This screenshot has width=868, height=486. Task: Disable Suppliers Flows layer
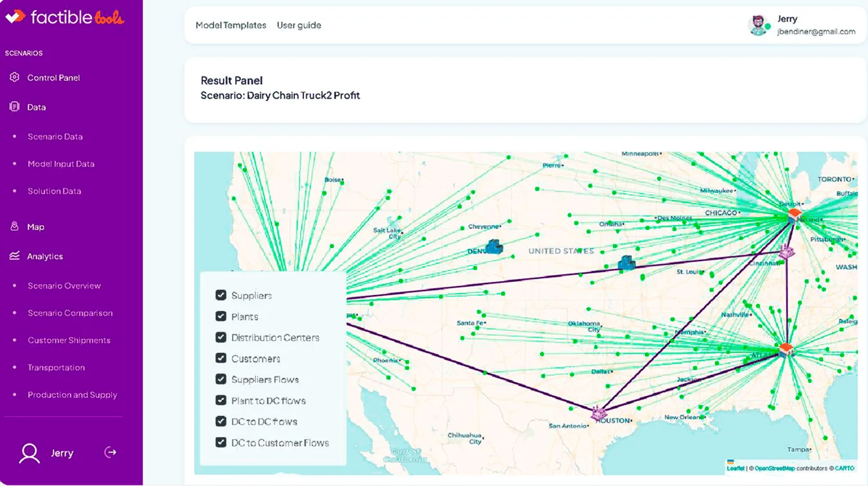[x=221, y=379]
